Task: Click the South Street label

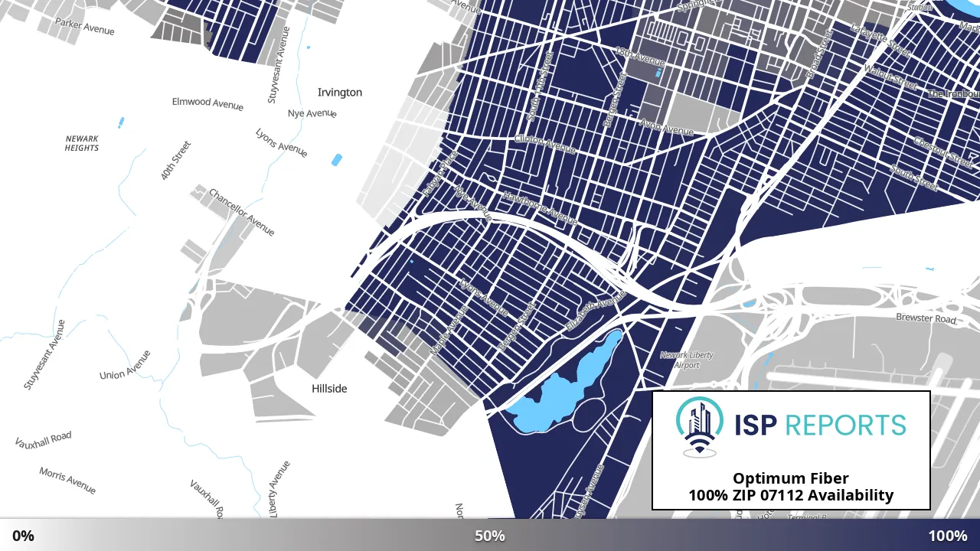Action: (x=913, y=178)
